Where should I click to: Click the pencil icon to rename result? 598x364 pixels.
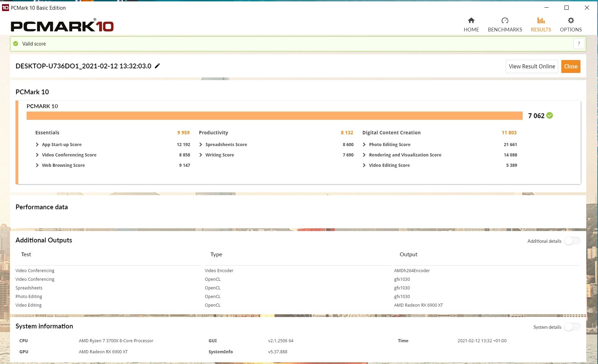click(x=157, y=66)
